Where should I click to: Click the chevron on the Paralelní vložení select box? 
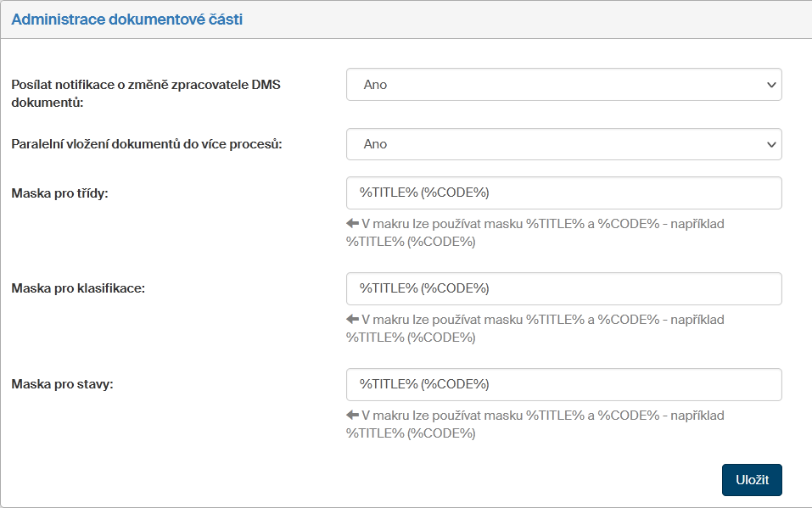[x=770, y=144]
